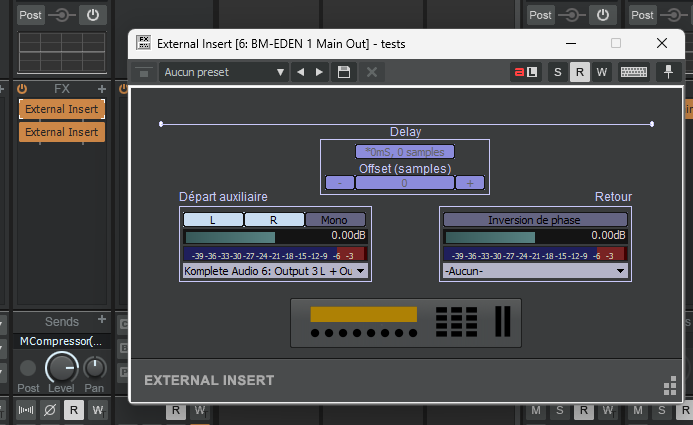The height and width of the screenshot is (425, 693).
Task: Open the plugin menu icon left of preset box
Action: point(144,72)
